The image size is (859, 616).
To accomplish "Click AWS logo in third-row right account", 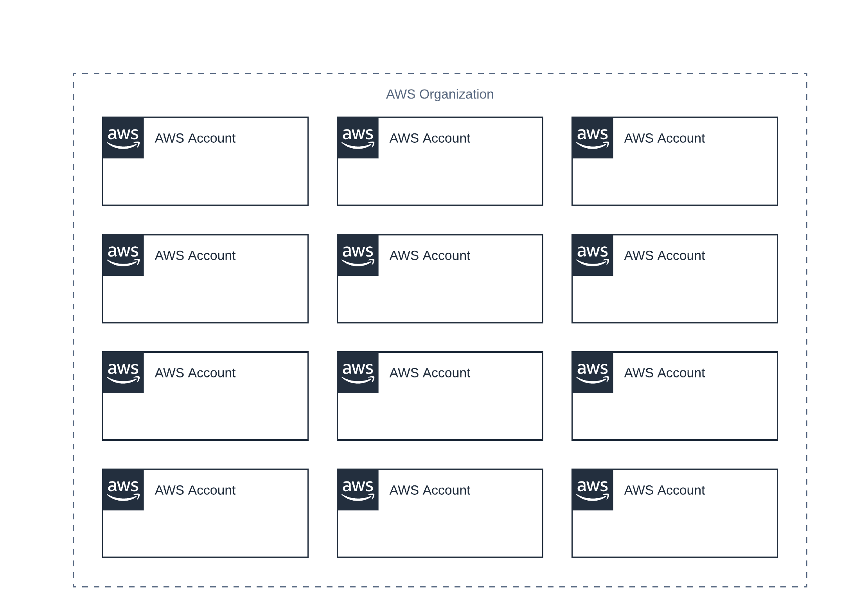I will [x=593, y=372].
